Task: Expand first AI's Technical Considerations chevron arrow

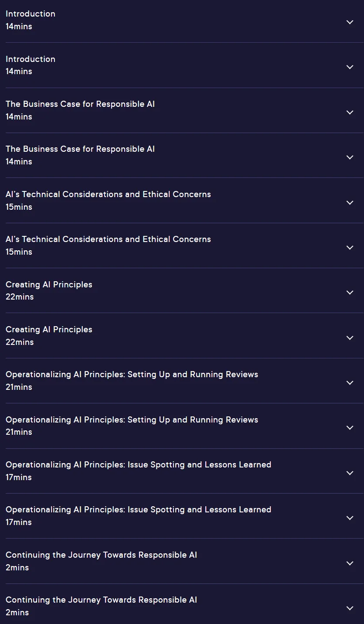Action: [x=350, y=202]
